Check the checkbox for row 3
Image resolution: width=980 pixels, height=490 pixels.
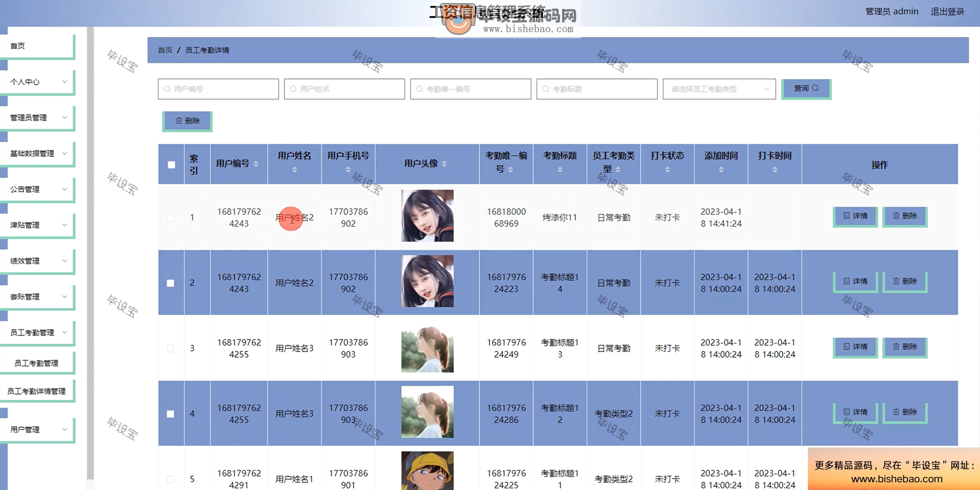pos(170,348)
